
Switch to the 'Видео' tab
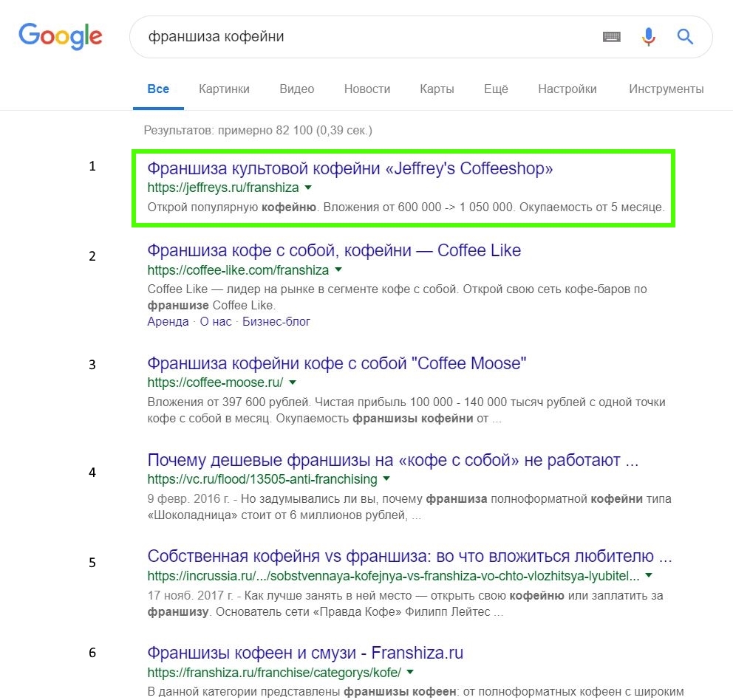pos(297,89)
